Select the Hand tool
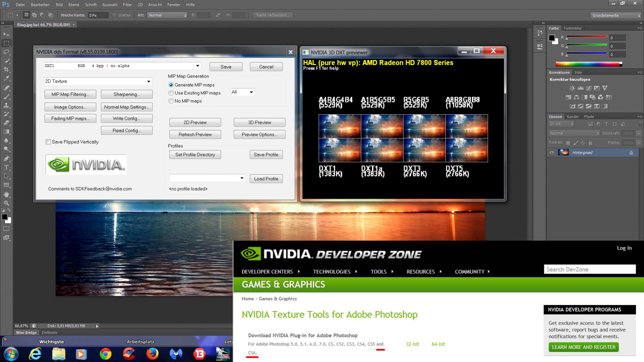This screenshot has height=362, width=644. [x=6, y=194]
